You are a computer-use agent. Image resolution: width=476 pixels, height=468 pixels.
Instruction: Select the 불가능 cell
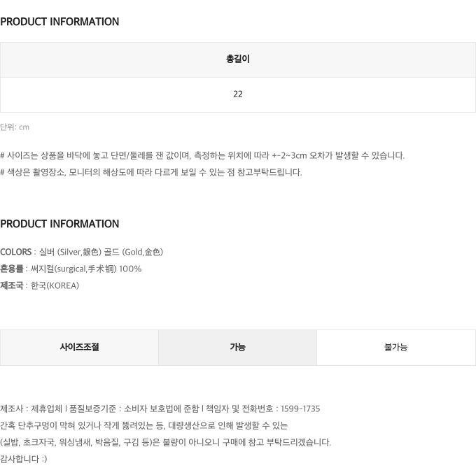[395, 347]
